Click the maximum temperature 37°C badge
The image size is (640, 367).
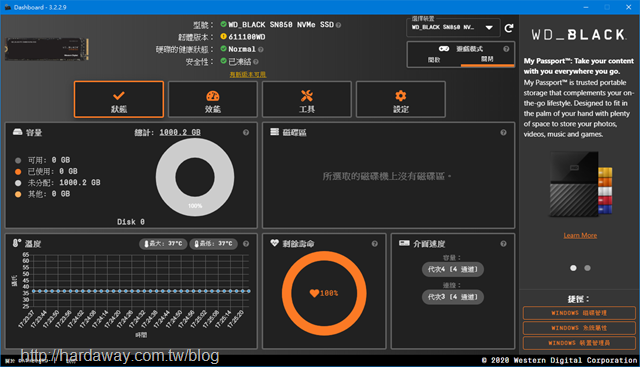click(163, 244)
